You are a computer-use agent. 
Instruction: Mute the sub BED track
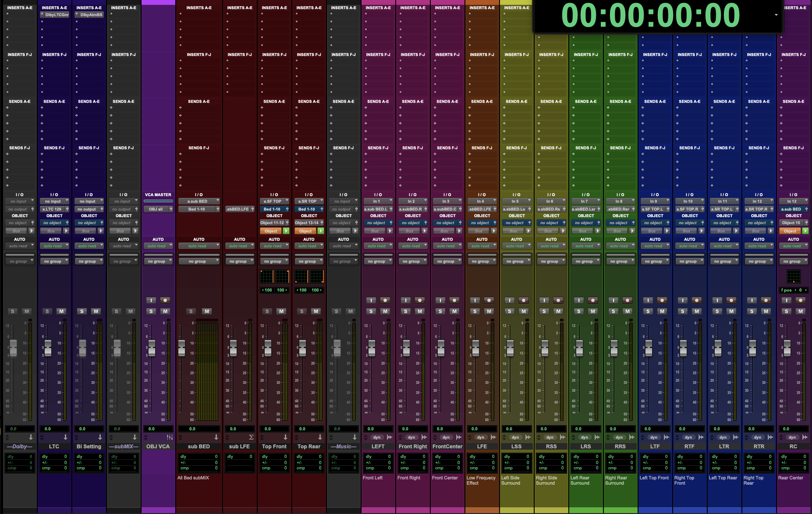click(207, 311)
